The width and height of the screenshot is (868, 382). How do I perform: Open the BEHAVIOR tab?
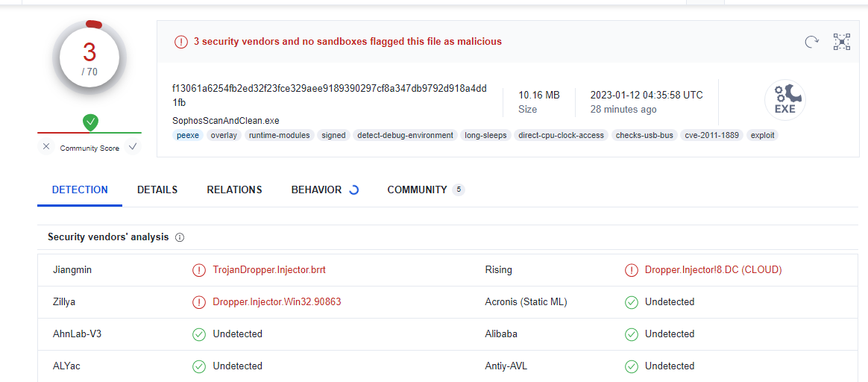316,190
